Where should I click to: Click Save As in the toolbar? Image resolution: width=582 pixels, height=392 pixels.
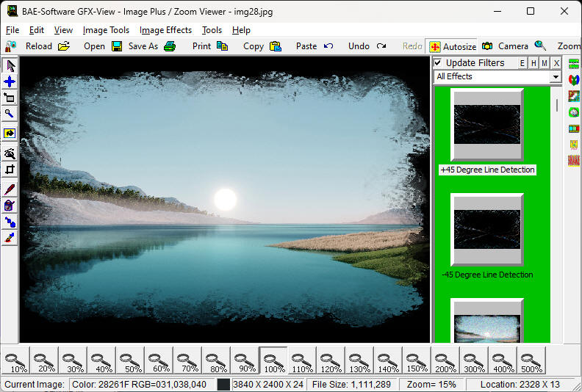tap(135, 46)
